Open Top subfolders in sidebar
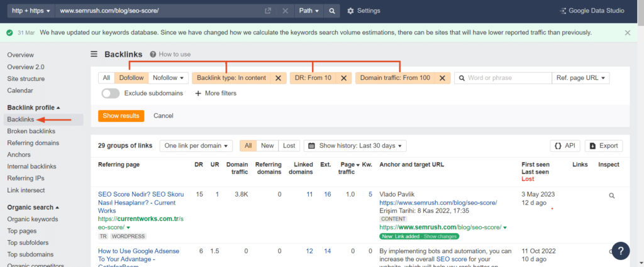The height and width of the screenshot is (267, 644). tap(28, 242)
